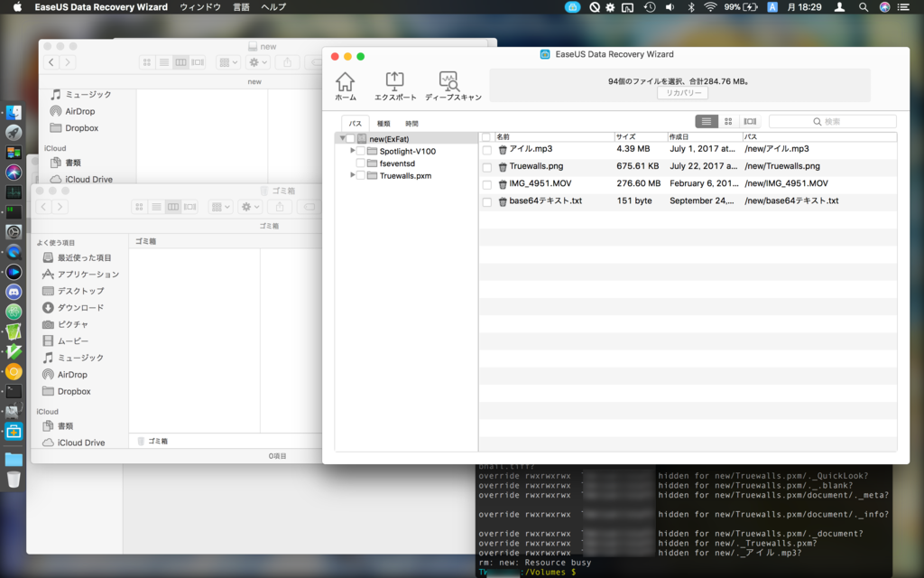The width and height of the screenshot is (924, 578).
Task: Click the share button in ゴミ箱 window
Action: (280, 207)
